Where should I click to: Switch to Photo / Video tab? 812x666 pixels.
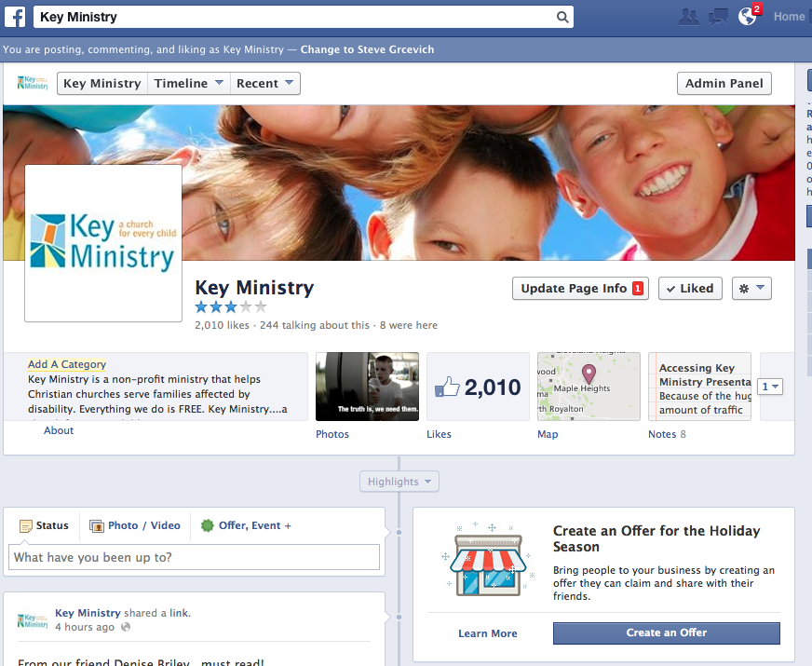coord(135,525)
